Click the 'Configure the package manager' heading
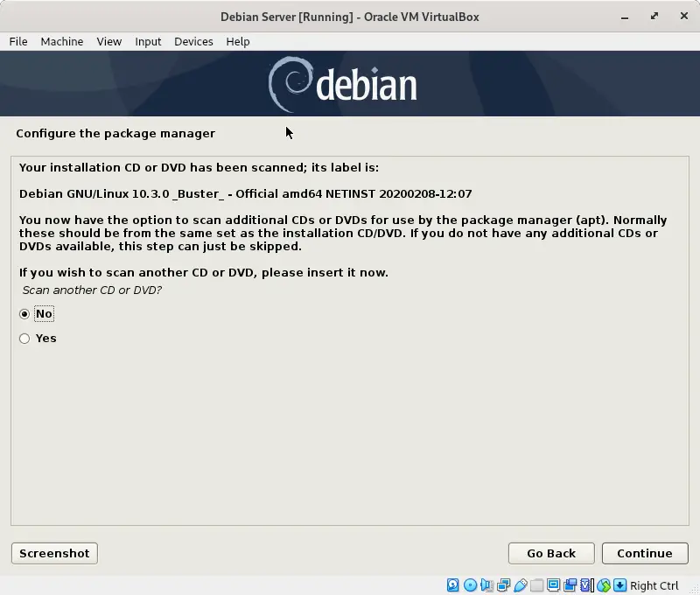Viewport: 700px width, 595px height. pos(115,134)
